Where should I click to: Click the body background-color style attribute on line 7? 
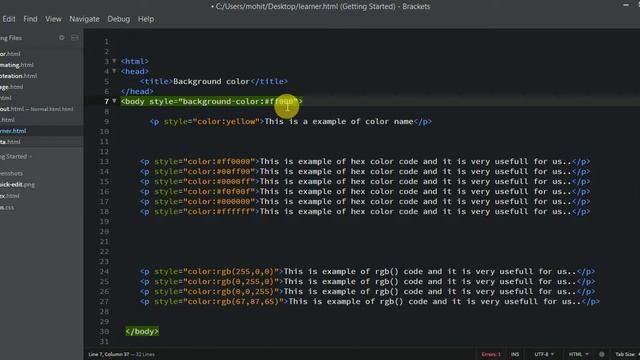(223, 101)
